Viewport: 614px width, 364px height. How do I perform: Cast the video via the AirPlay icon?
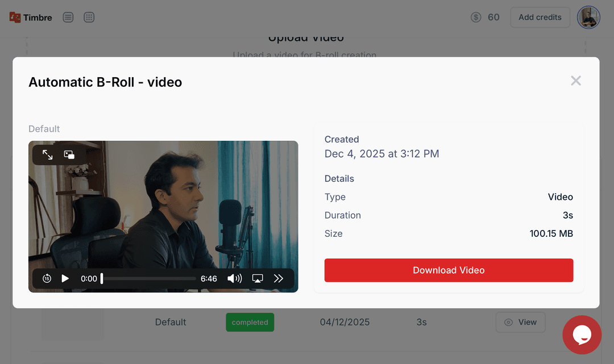point(257,278)
